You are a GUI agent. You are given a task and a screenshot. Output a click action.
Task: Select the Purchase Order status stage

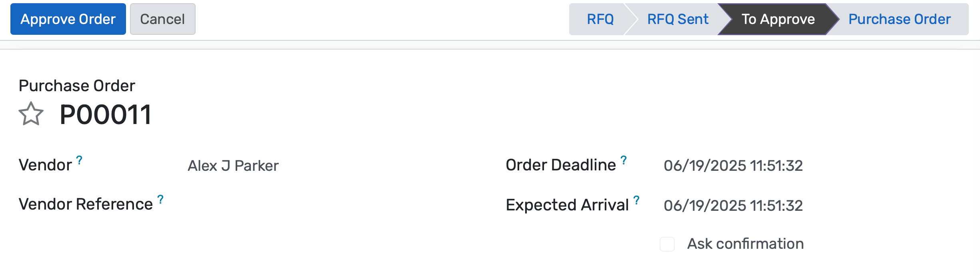click(899, 19)
